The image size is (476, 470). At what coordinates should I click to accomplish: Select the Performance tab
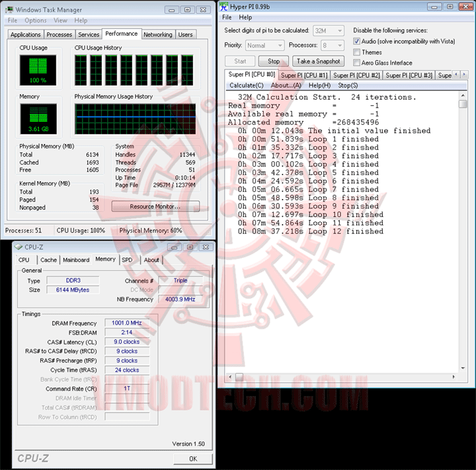(122, 34)
